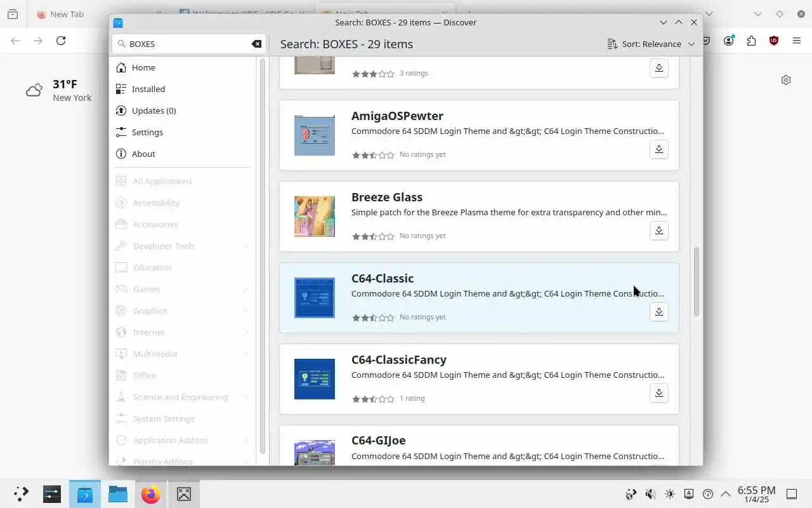Screen dimensions: 812x508
Task: Peek at desktop button
Action: 792,494
